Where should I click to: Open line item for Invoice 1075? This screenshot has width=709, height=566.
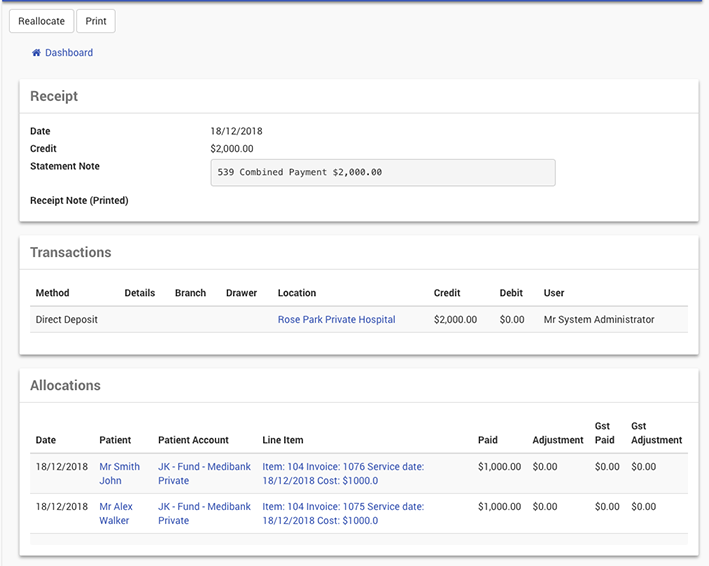342,513
